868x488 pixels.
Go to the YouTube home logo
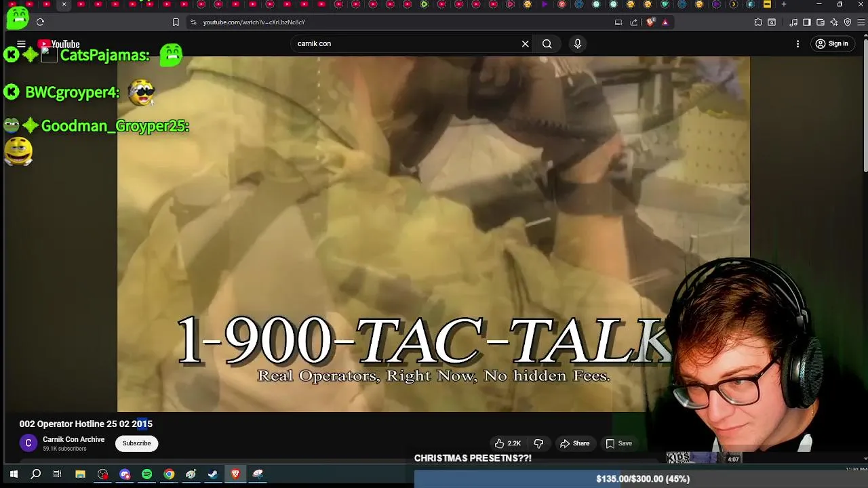pos(58,44)
